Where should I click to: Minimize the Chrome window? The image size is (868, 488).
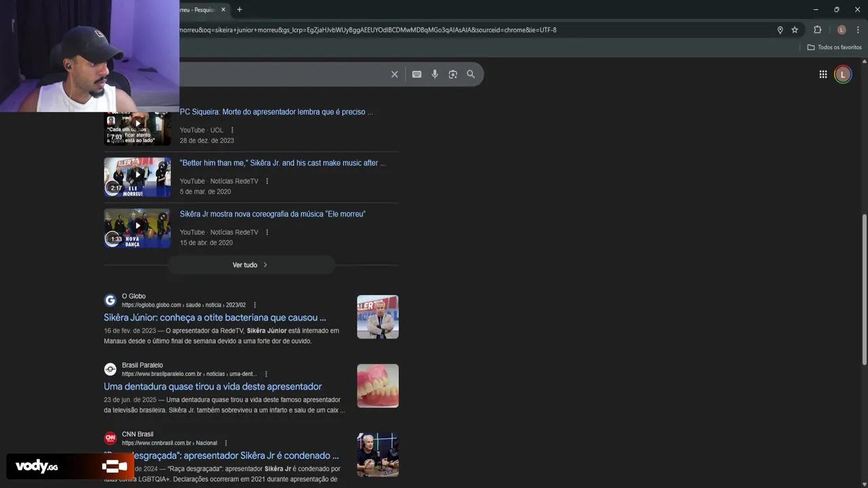(x=816, y=9)
